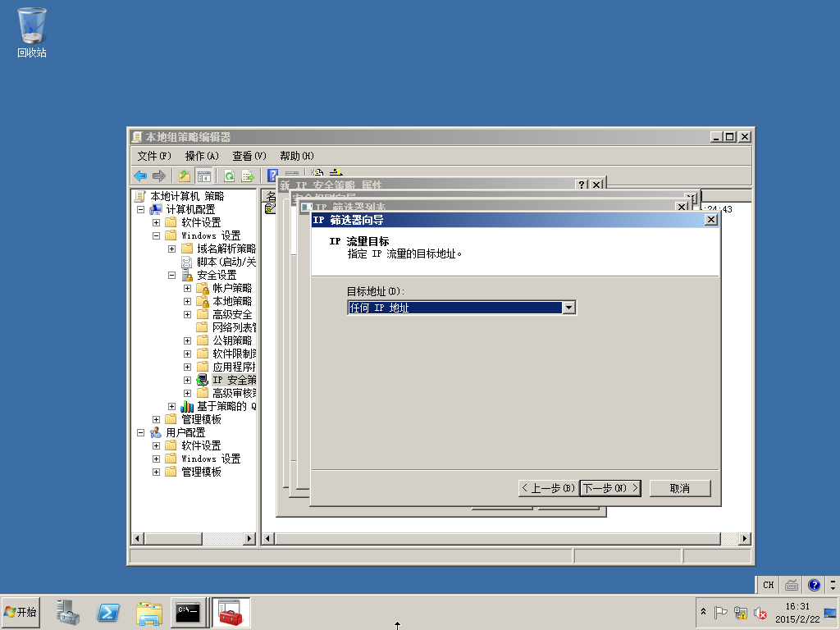Image resolution: width=840 pixels, height=630 pixels.
Task: Launch Windows PowerShell from the taskbar
Action: click(x=108, y=612)
